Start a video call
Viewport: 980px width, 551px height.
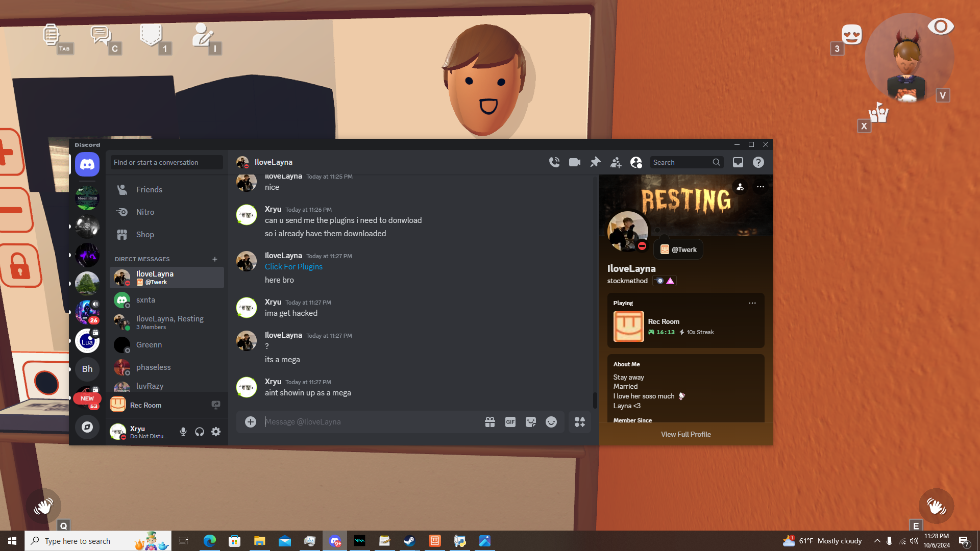point(575,162)
